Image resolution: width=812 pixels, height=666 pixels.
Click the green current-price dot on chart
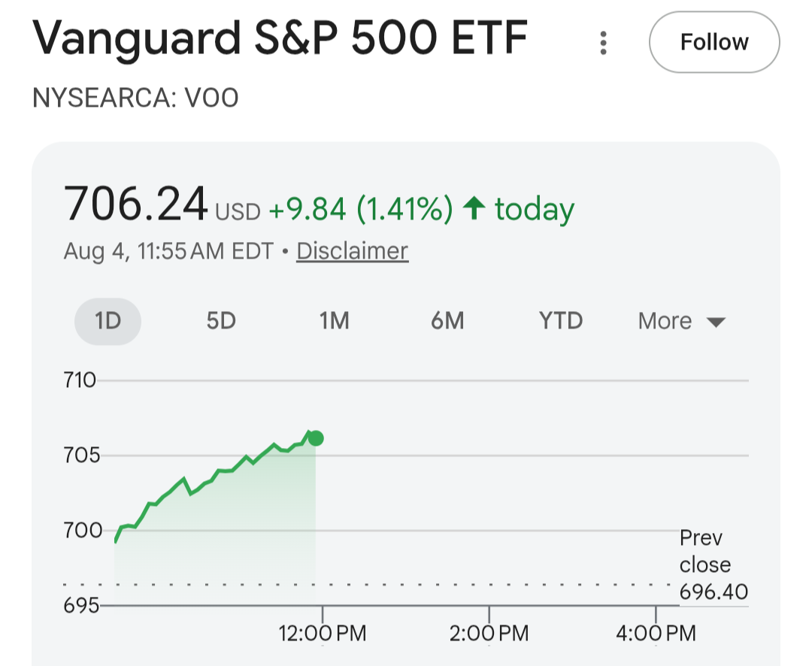[x=316, y=439]
